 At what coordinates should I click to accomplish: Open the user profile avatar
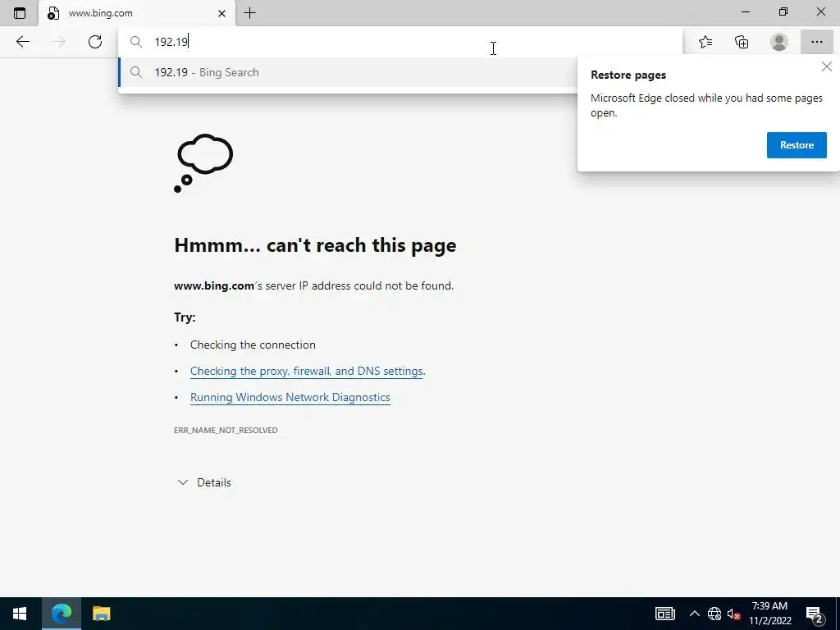(x=779, y=42)
